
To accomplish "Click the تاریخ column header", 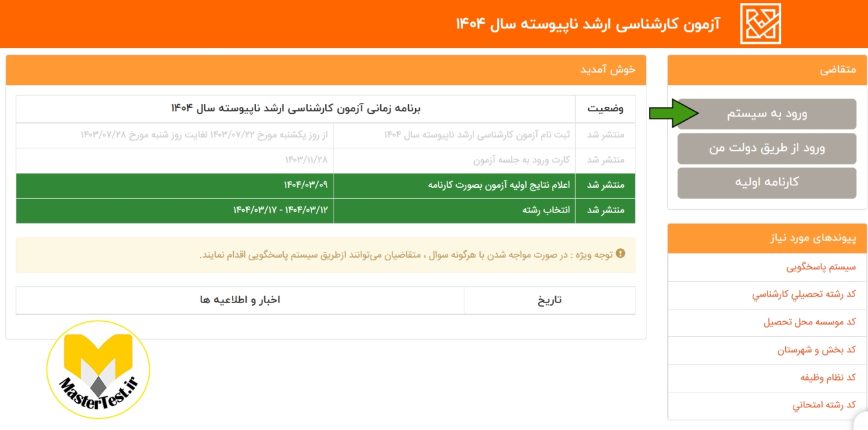I will [550, 300].
